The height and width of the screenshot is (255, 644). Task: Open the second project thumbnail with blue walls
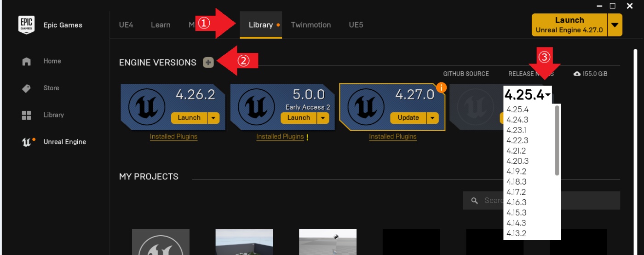(244, 242)
